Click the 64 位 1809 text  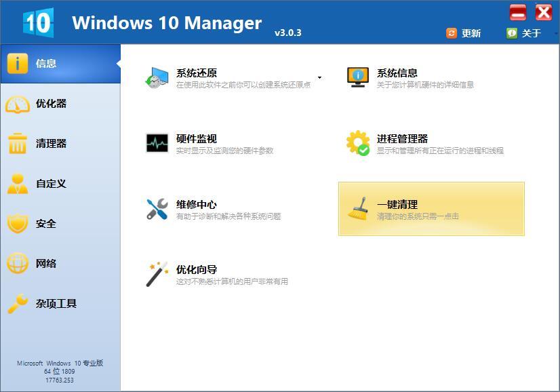click(x=59, y=371)
